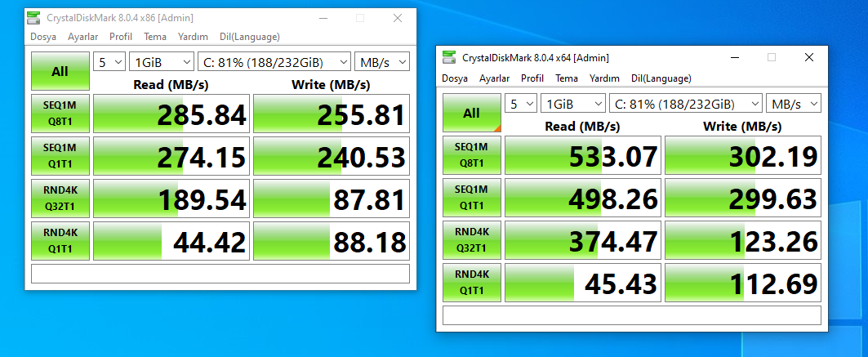Click the CrystalDiskMark x86 window title icon
The width and height of the screenshot is (868, 357).
click(33, 18)
